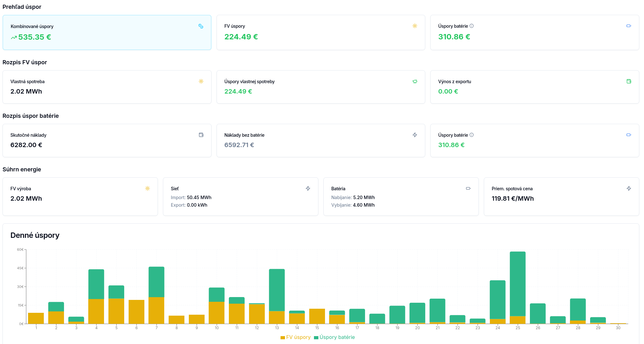Click the sun icon in FV úspory card
644x344 pixels.
[x=415, y=26]
